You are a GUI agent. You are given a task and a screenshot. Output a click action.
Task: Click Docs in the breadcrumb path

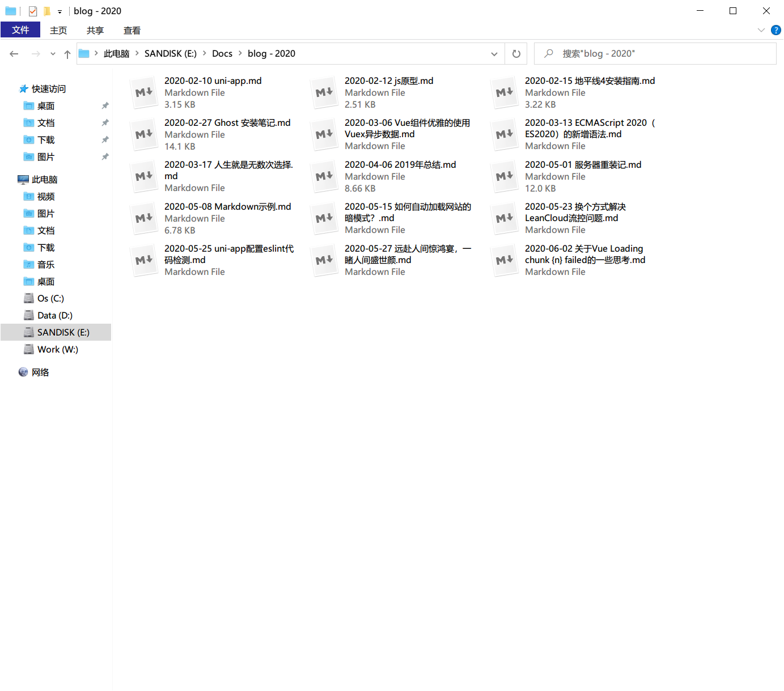pyautogui.click(x=222, y=54)
